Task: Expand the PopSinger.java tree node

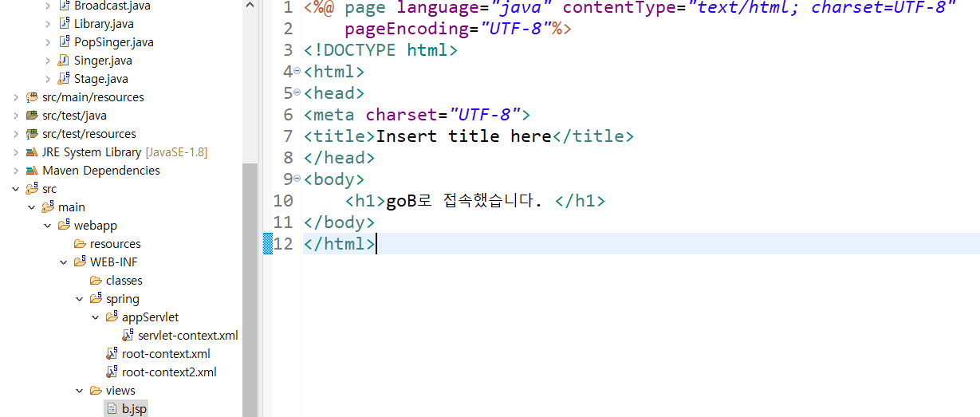Action: coord(48,41)
